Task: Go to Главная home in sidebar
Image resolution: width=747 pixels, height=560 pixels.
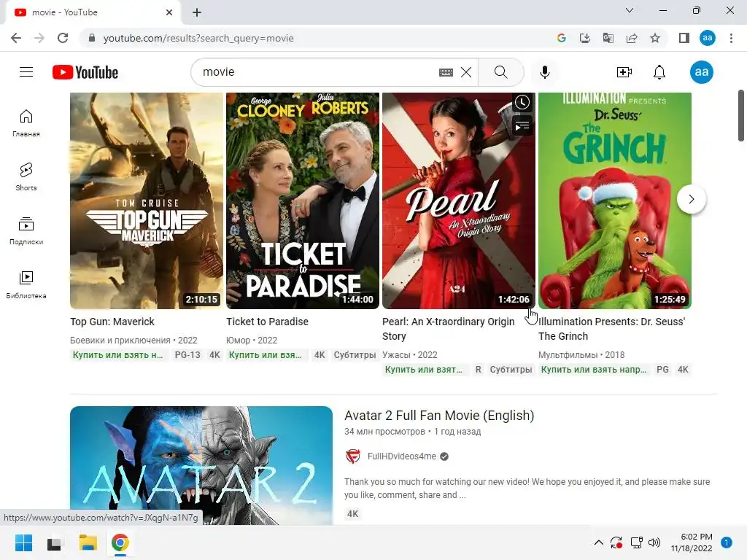Action: (26, 122)
